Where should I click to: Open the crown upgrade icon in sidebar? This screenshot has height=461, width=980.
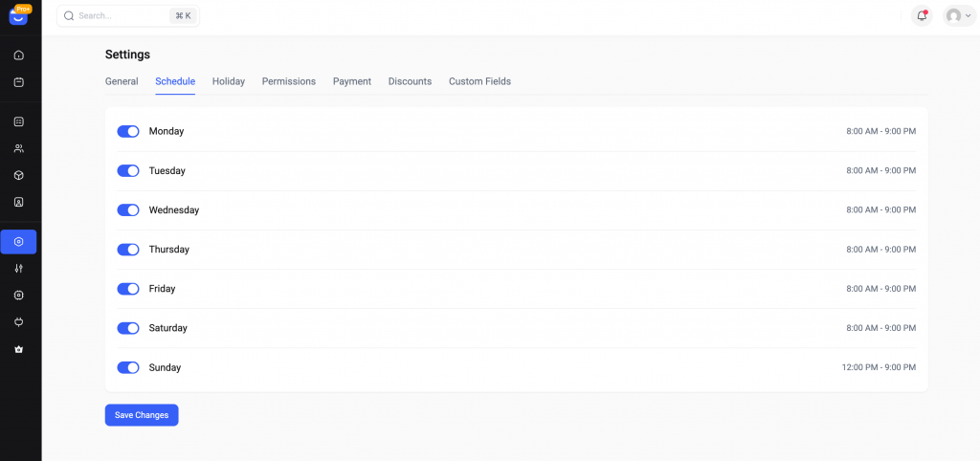click(19, 349)
